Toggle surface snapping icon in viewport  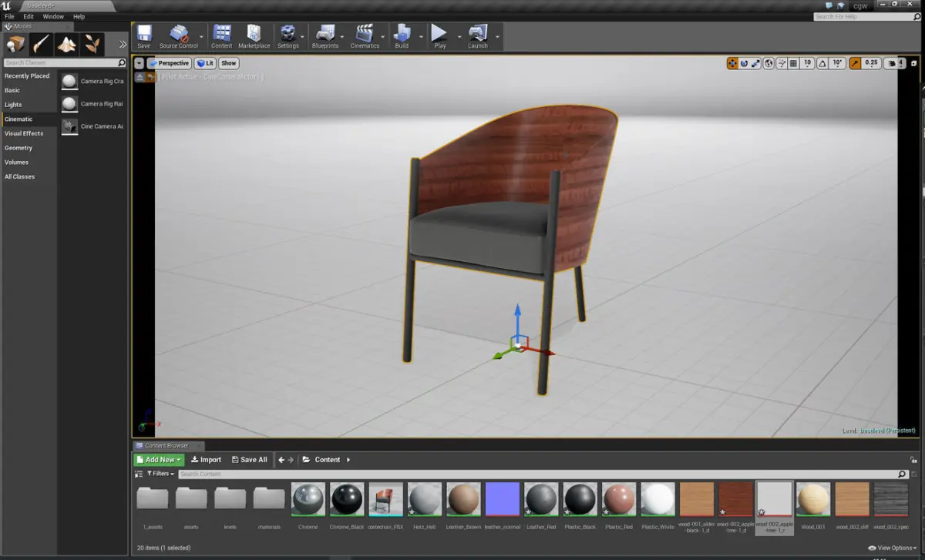click(782, 63)
